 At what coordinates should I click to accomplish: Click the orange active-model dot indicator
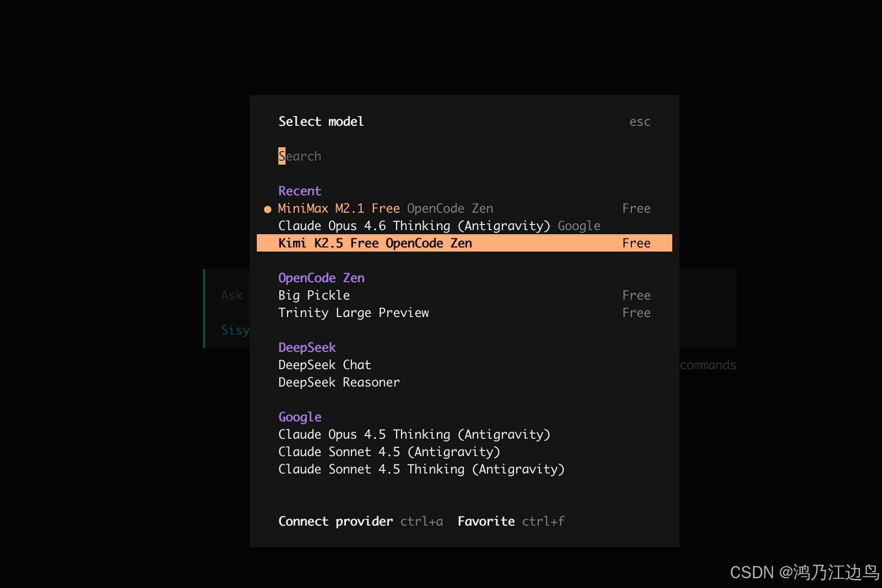pyautogui.click(x=268, y=209)
